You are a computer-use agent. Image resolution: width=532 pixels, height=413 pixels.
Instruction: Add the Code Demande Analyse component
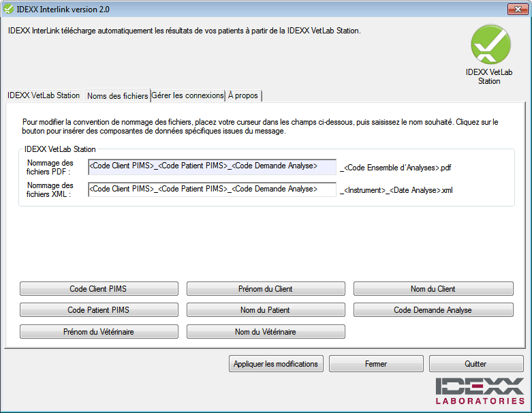point(433,310)
